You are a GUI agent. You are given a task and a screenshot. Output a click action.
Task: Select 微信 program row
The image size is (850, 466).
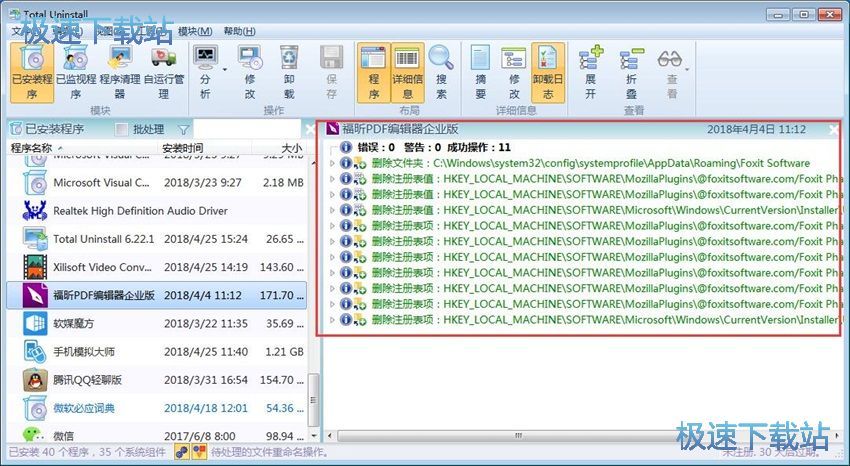tap(157, 433)
